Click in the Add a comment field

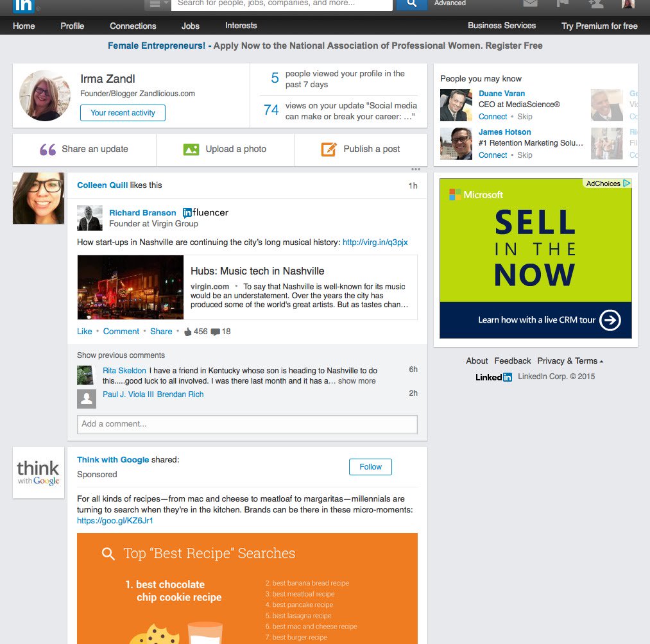point(247,424)
